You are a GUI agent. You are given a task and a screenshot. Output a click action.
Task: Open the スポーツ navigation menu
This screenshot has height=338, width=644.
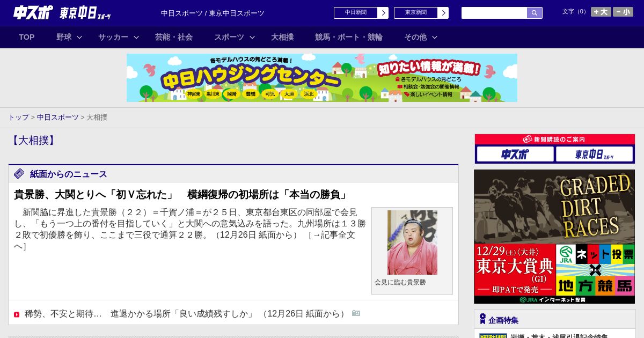229,37
